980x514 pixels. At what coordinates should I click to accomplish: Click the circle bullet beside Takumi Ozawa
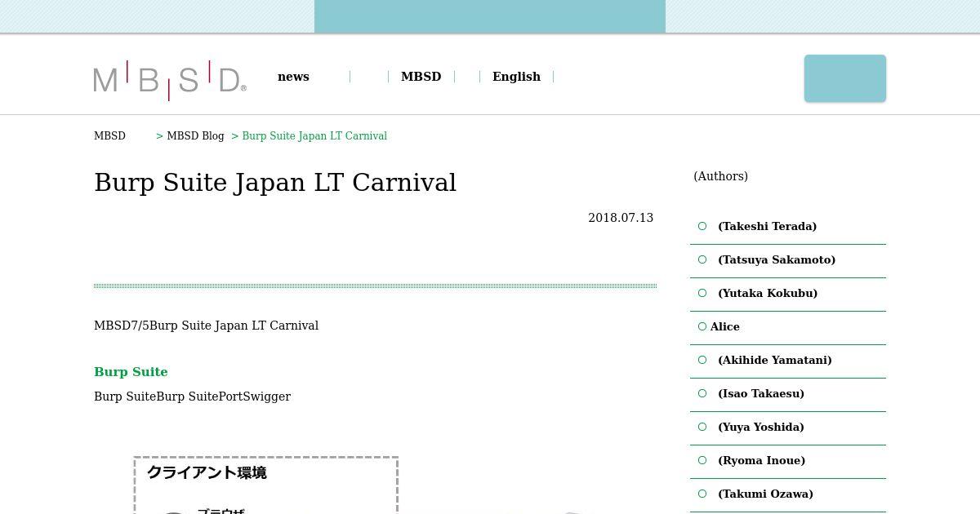702,494
